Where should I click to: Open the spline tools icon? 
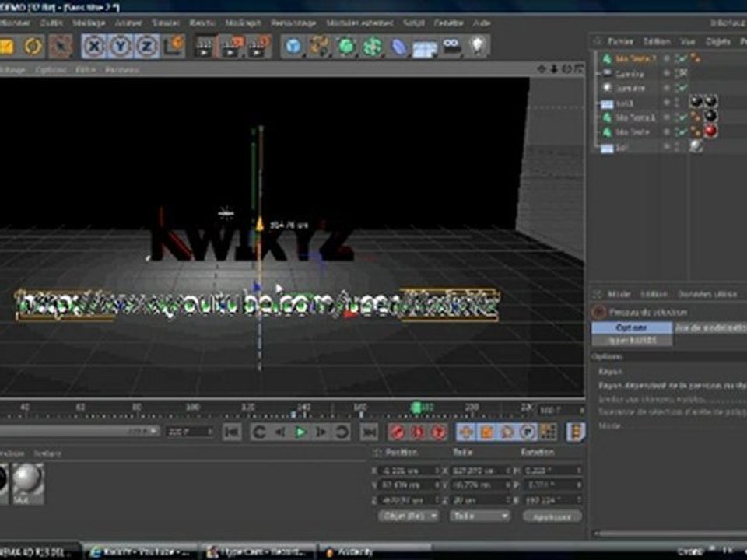[320, 46]
